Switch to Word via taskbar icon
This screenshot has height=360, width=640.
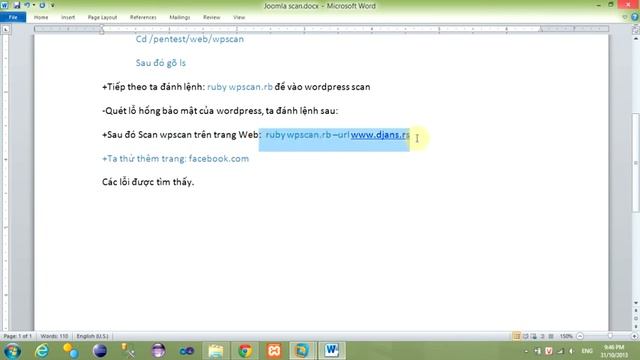click(x=331, y=351)
